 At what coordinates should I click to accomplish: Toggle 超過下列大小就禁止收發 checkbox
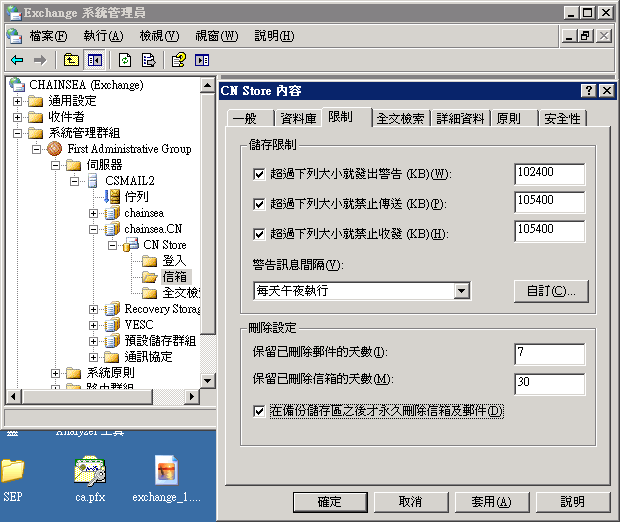pos(259,234)
